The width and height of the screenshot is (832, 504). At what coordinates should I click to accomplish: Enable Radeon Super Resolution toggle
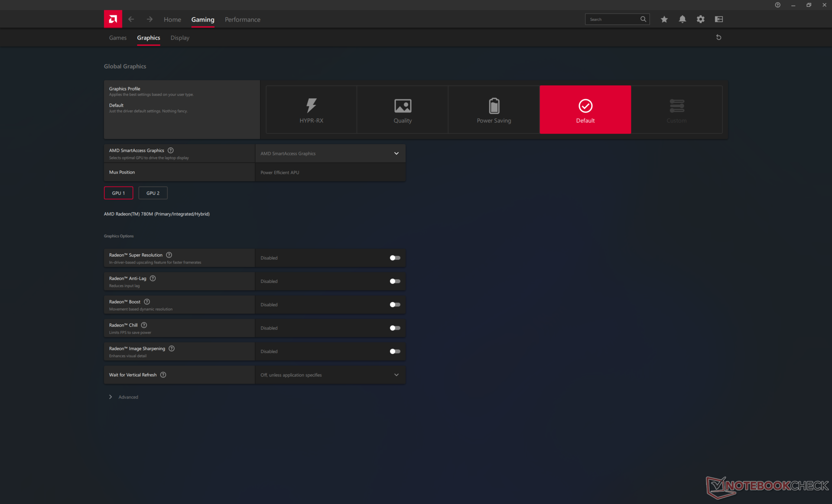tap(395, 258)
